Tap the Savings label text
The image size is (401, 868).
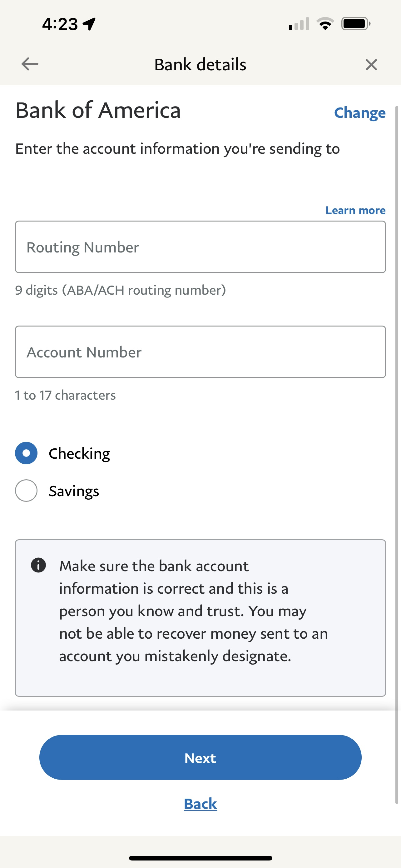tap(74, 491)
